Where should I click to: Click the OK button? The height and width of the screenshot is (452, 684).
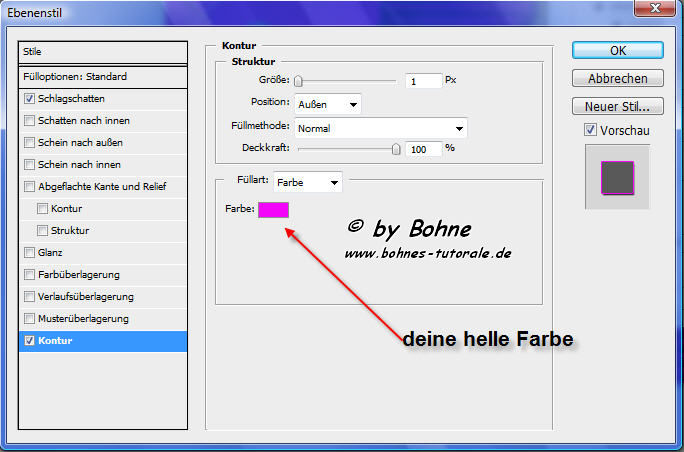pos(617,50)
